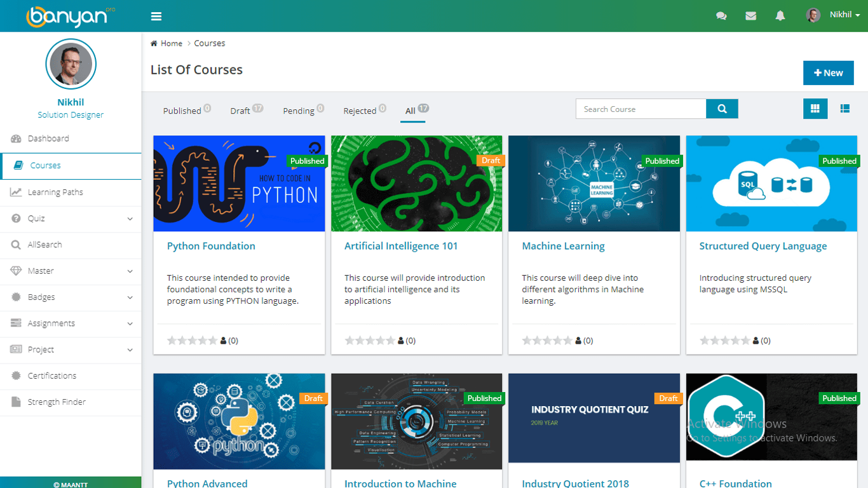868x488 pixels.
Task: Open Certifications in the sidebar
Action: tap(71, 376)
